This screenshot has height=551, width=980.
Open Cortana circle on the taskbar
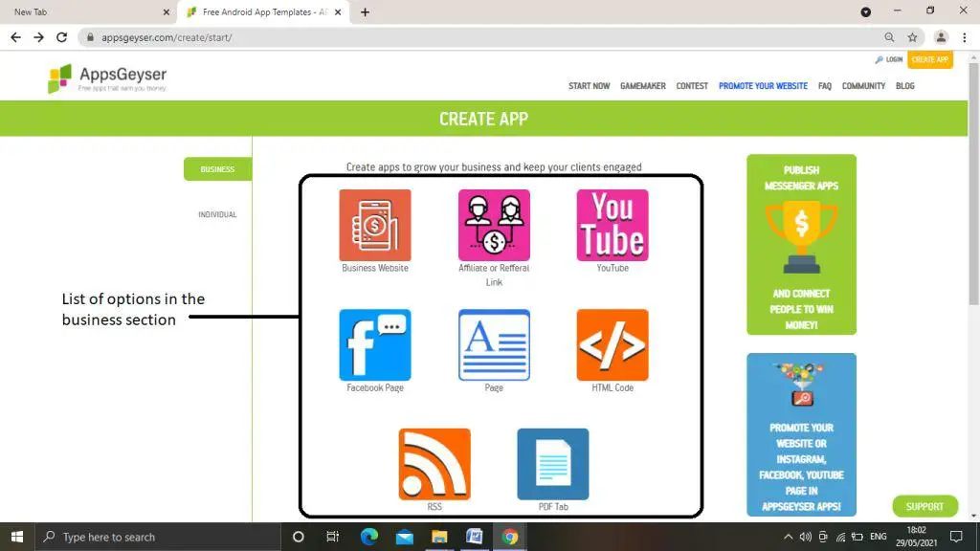pyautogui.click(x=299, y=537)
